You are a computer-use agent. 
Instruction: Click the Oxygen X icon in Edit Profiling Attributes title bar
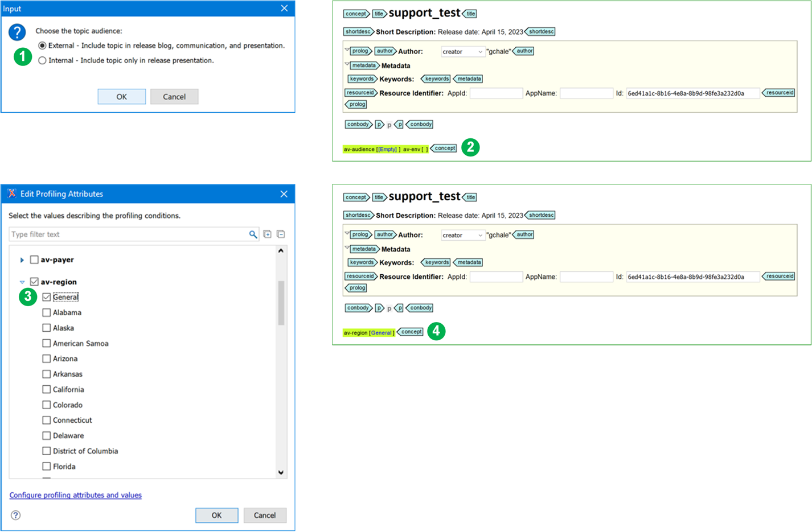click(11, 193)
